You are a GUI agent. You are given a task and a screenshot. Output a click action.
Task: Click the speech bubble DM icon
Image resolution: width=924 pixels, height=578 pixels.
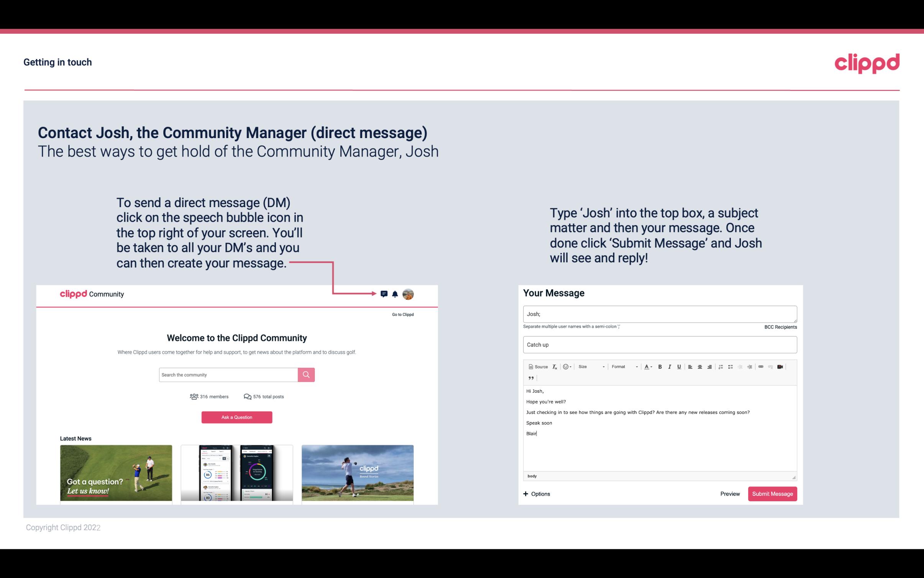[384, 294]
